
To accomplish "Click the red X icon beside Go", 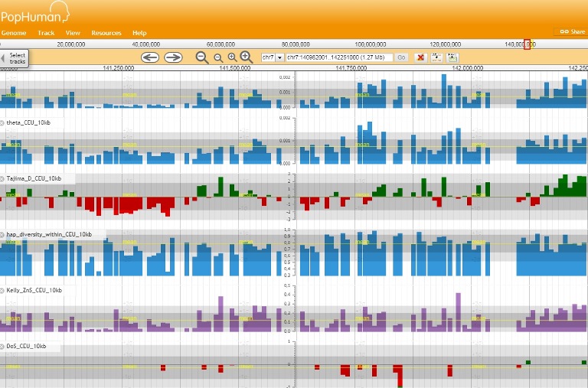I will click(420, 57).
